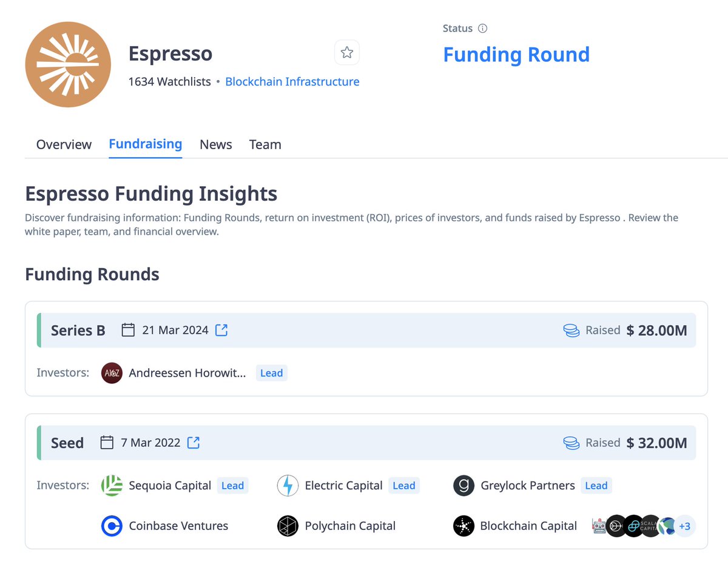Screen dimensions: 728x567
Task: Click the Espresso orange logo
Action: [x=68, y=64]
